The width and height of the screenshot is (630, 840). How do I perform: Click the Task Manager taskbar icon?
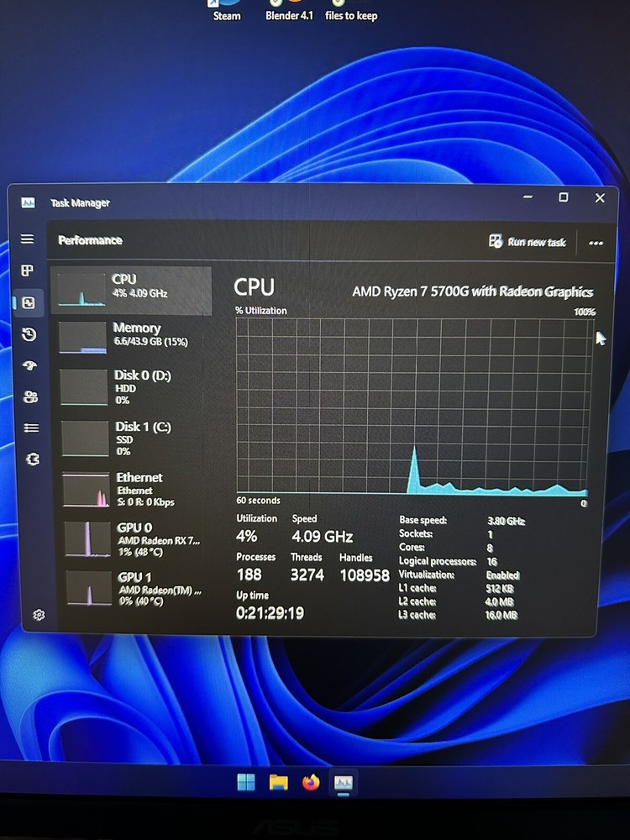point(344,783)
